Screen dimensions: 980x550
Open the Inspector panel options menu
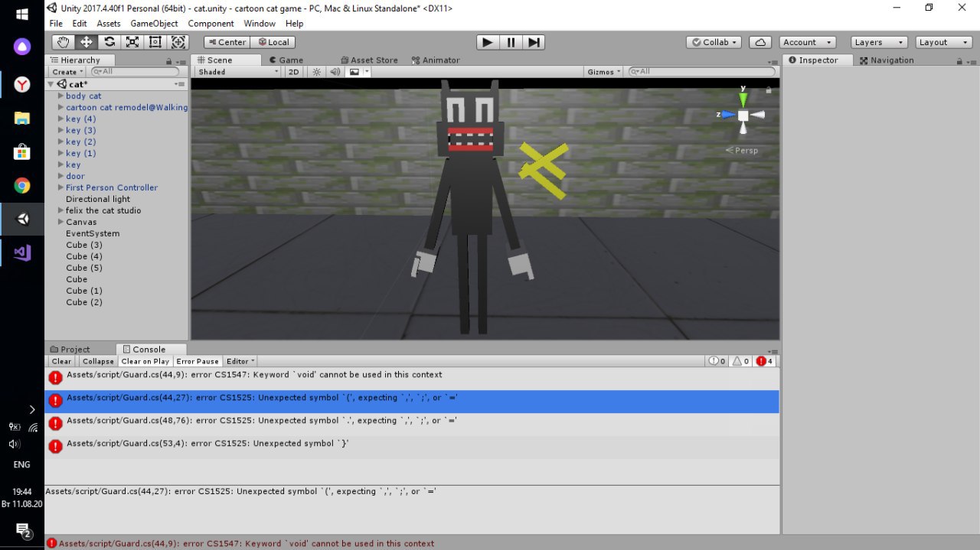[x=971, y=60]
